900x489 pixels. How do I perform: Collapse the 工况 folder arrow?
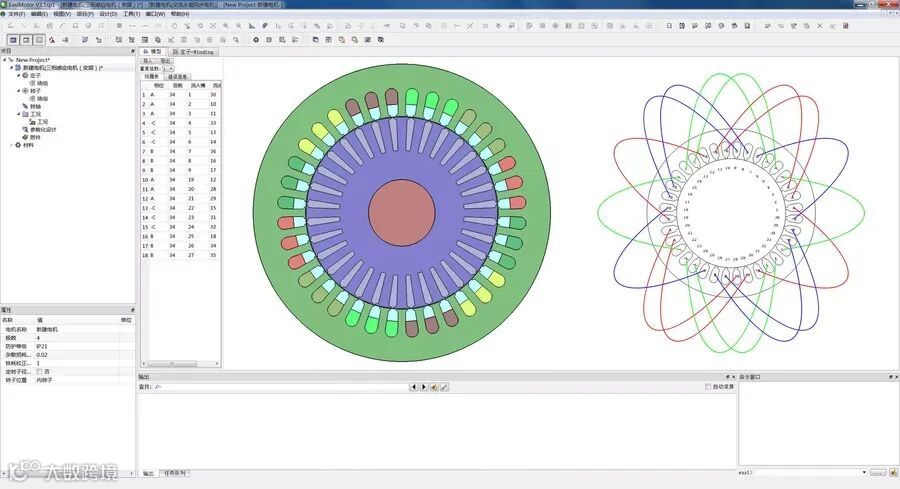pos(18,114)
